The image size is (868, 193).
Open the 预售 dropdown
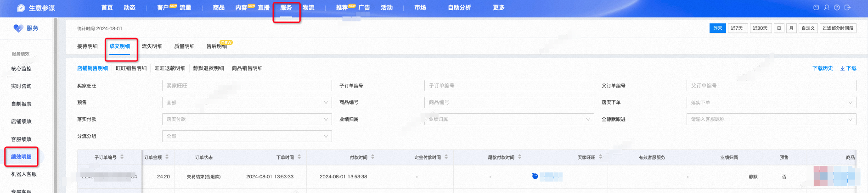[x=247, y=103]
